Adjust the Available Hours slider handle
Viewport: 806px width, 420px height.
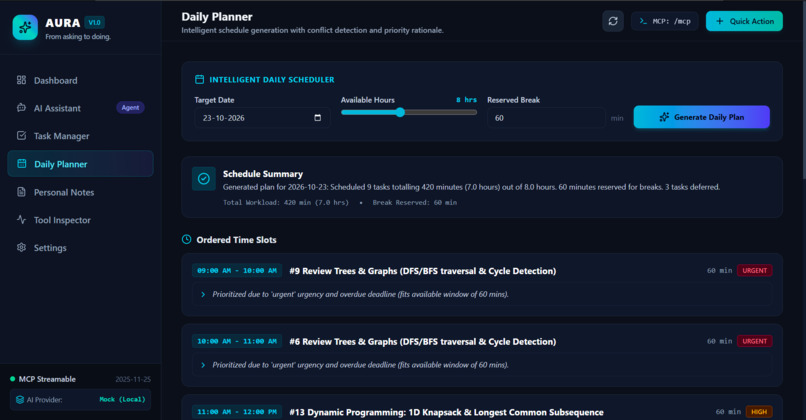coord(400,113)
